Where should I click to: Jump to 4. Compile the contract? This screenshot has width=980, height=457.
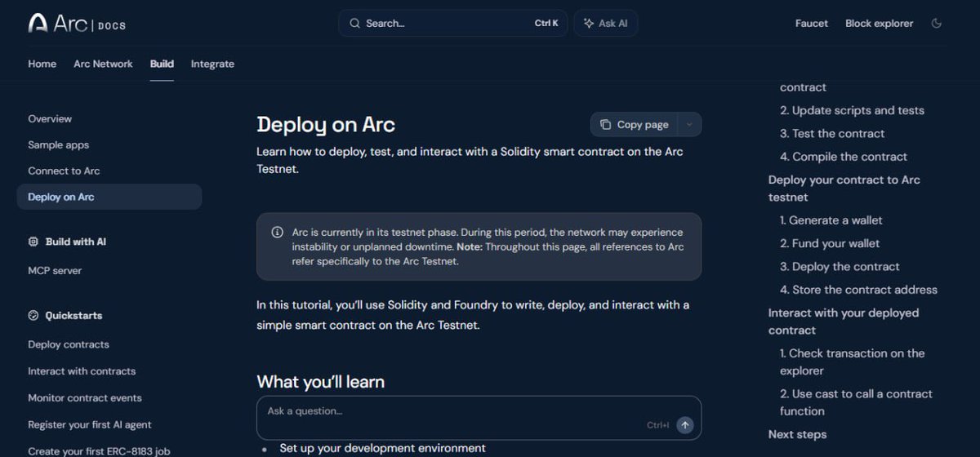844,157
